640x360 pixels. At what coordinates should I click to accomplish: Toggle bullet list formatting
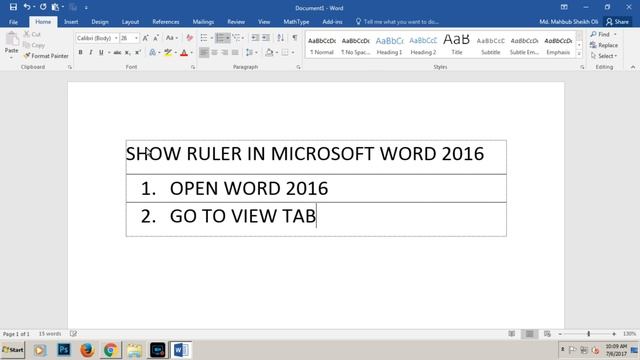coord(204,38)
